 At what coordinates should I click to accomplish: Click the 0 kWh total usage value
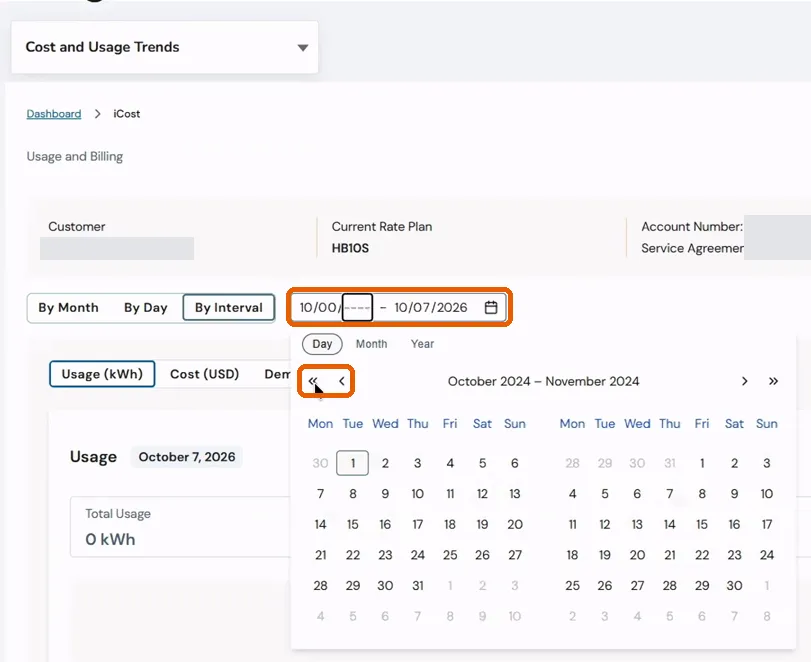coord(110,539)
